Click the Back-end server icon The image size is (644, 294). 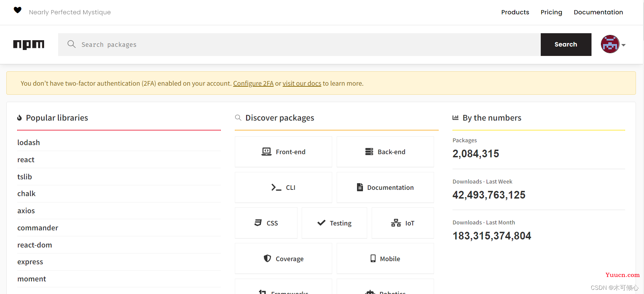[369, 152]
